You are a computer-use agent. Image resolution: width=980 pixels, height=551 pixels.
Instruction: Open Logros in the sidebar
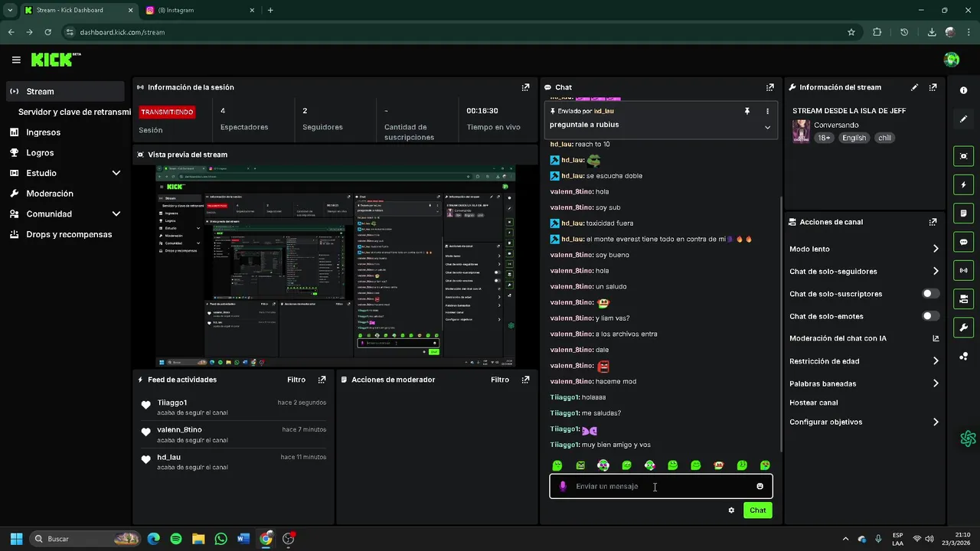66,152
